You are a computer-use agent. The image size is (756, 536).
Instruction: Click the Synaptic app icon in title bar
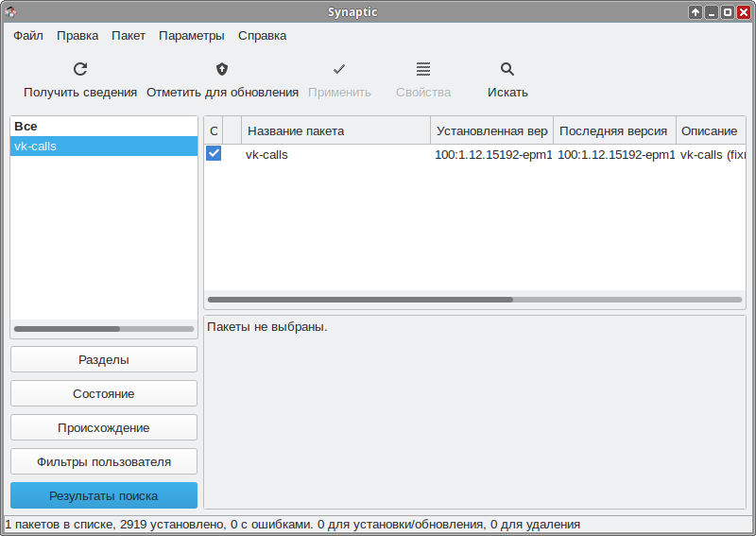tap(10, 12)
